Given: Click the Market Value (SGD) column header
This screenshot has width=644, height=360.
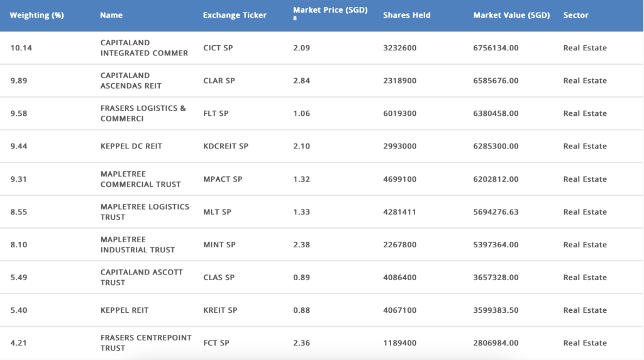Looking at the screenshot, I should pyautogui.click(x=511, y=15).
